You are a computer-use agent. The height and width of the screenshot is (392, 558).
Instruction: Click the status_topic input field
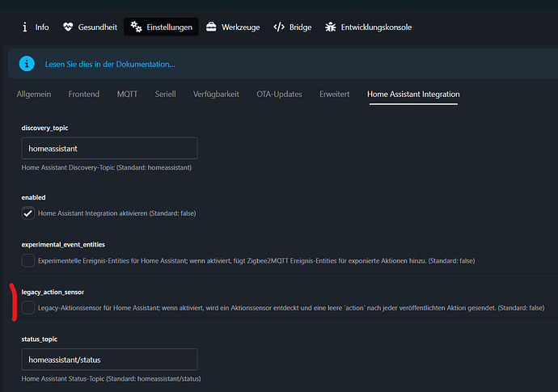point(110,360)
